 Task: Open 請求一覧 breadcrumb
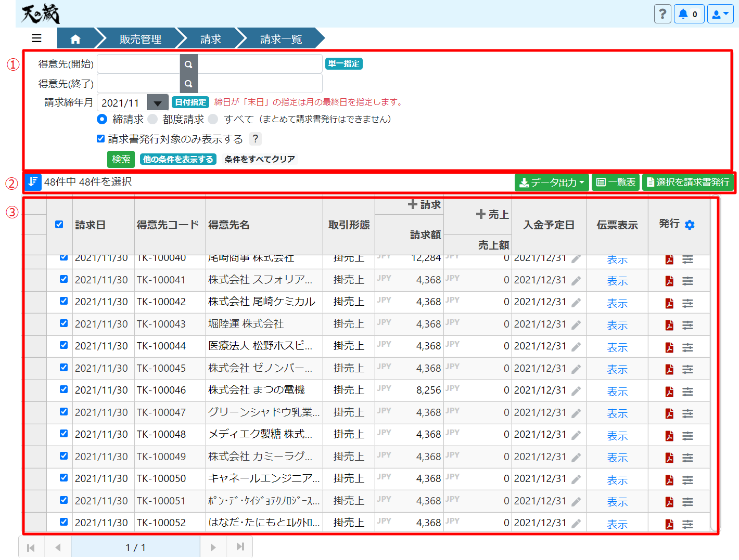[x=281, y=39]
